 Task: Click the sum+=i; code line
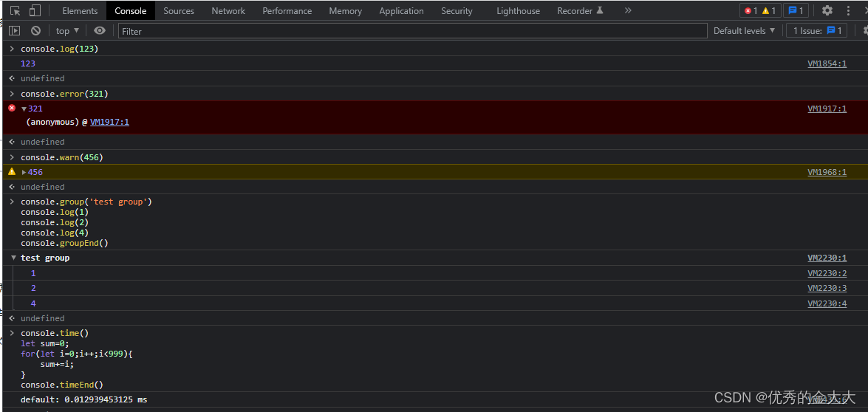coord(57,364)
